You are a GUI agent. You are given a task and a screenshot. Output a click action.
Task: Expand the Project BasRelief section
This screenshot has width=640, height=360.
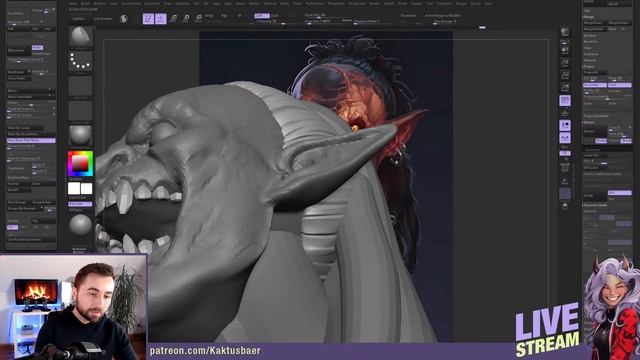(596, 116)
